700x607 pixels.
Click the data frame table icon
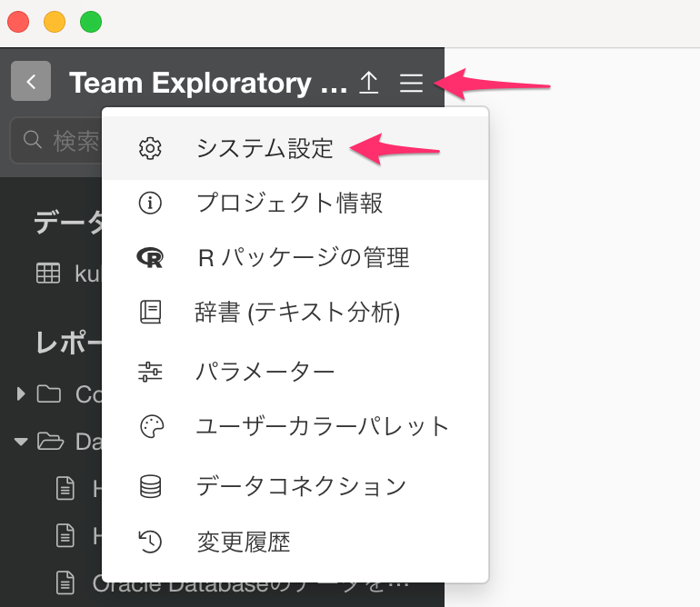pyautogui.click(x=48, y=273)
